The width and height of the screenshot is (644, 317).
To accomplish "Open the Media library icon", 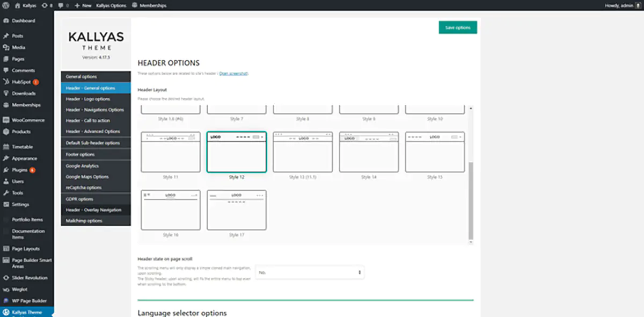I will [x=5, y=47].
